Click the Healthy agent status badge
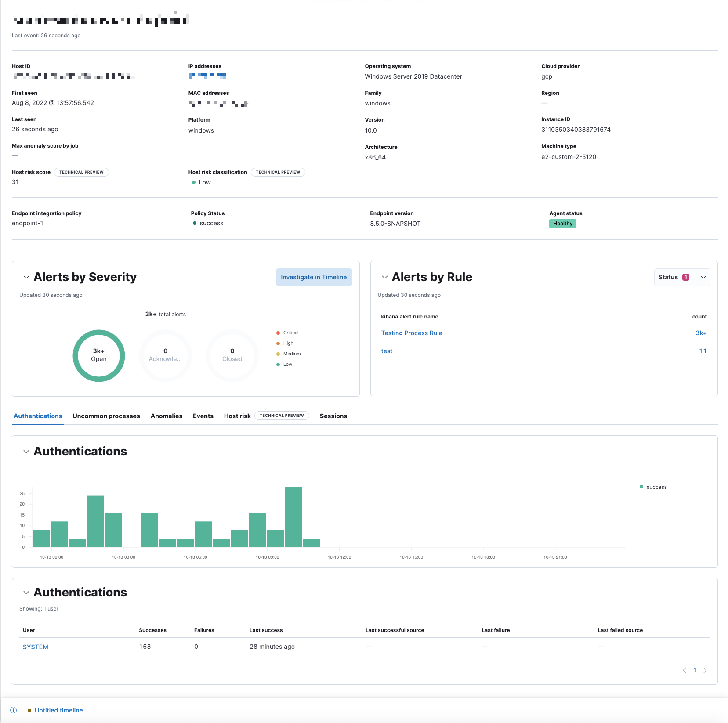Viewport: 728px width, 723px height. click(562, 223)
